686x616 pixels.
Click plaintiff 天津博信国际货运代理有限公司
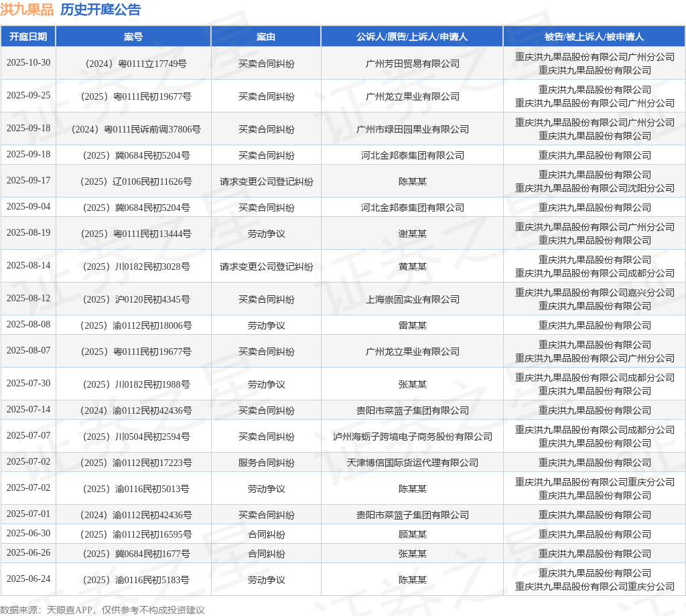413,463
